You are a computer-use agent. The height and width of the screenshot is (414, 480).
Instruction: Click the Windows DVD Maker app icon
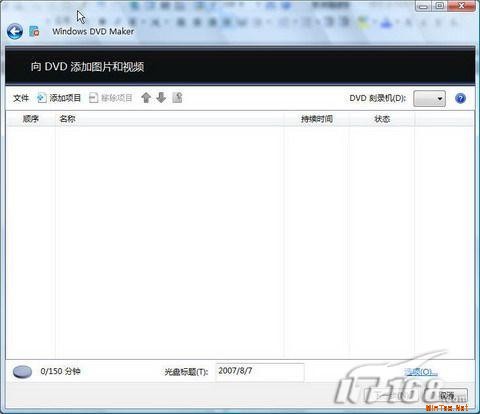coord(34,31)
